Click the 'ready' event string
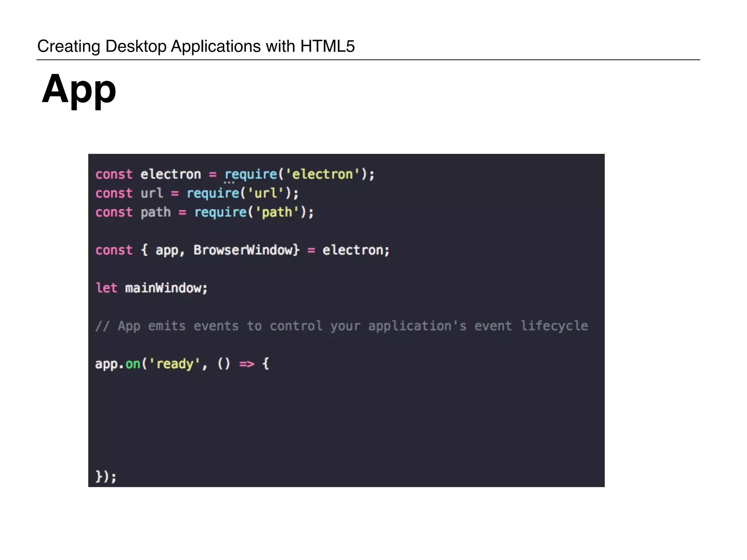The width and height of the screenshot is (747, 560). tap(174, 364)
